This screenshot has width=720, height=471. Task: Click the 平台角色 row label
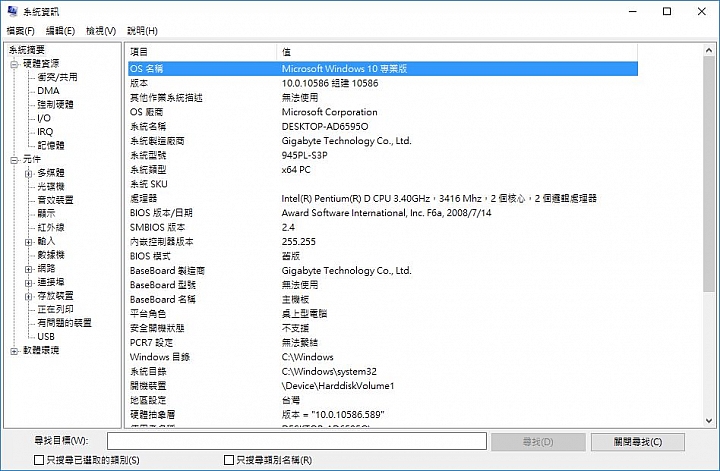click(148, 314)
